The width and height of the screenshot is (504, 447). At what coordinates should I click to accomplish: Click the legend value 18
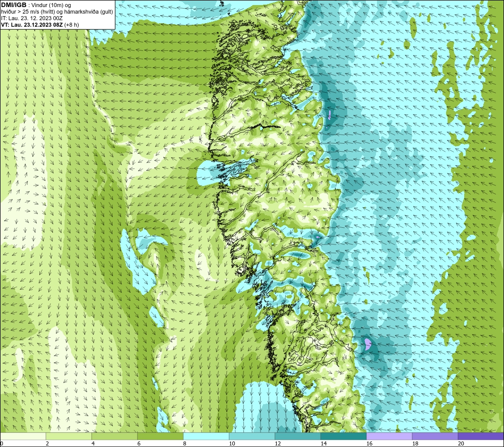point(415,443)
